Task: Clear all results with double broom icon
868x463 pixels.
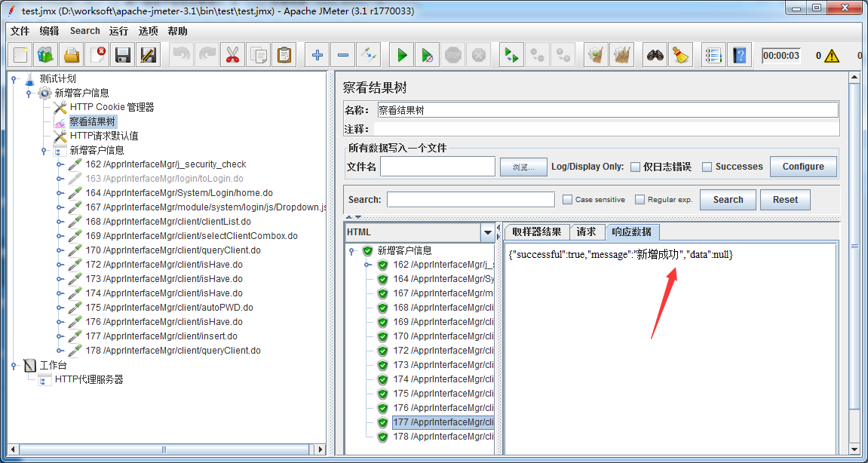Action: pyautogui.click(x=621, y=55)
